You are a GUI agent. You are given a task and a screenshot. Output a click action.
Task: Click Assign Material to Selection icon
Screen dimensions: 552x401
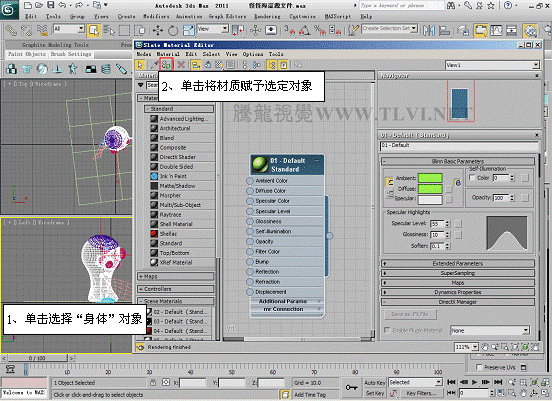tap(166, 64)
